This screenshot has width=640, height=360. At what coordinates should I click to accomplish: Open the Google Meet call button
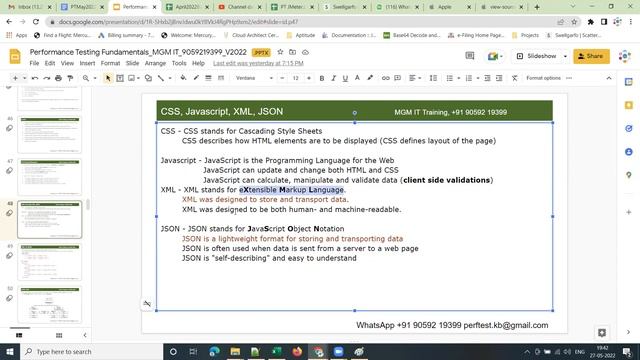494,56
